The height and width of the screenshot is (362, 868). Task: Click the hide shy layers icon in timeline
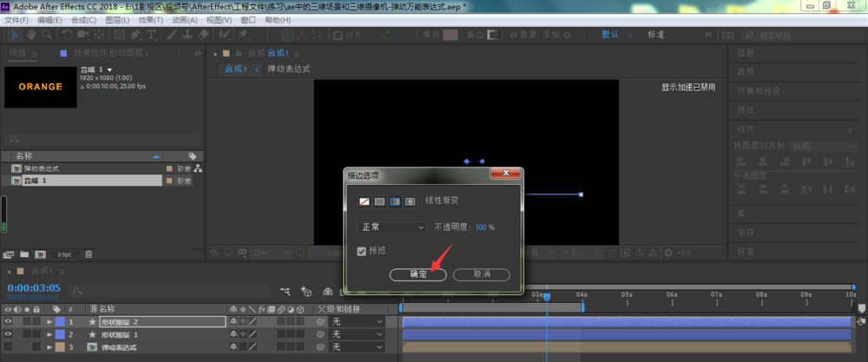[328, 291]
